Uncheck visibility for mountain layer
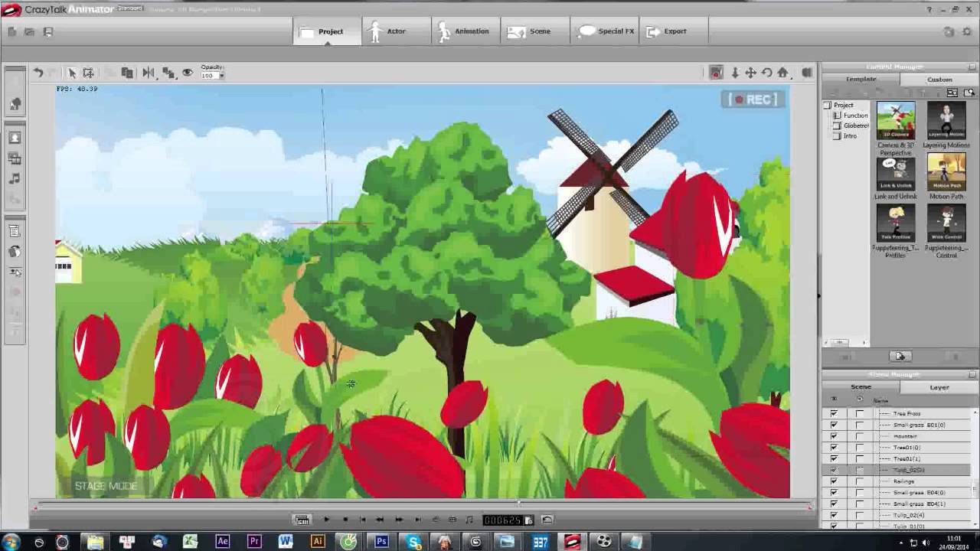 point(834,436)
